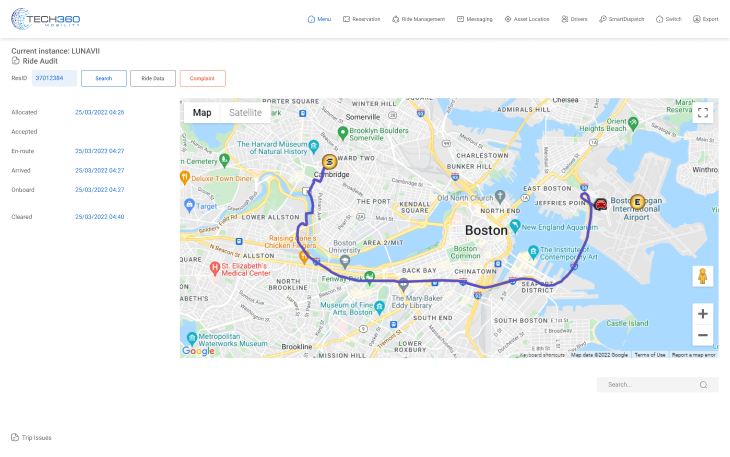Open the Reservation nav item
Screen dimensions: 730x457
(x=362, y=19)
